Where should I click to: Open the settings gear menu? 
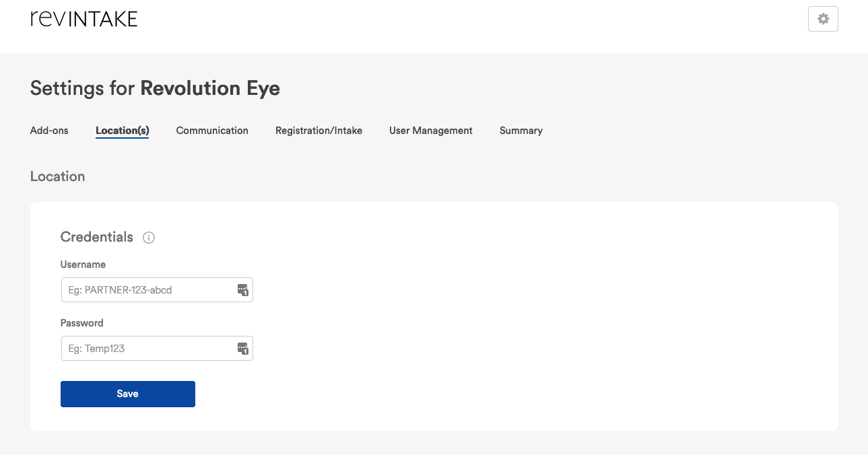(x=823, y=20)
